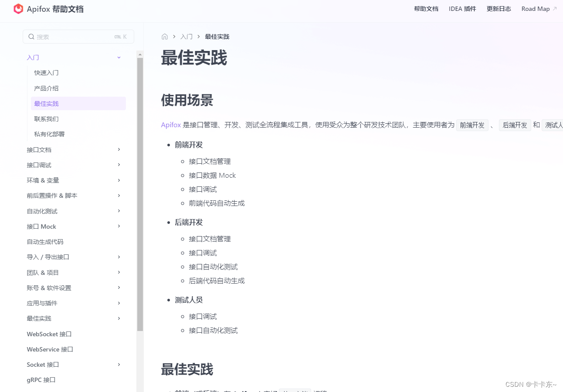Click the 最佳实践 page title
The image size is (563, 392).
coord(194,58)
